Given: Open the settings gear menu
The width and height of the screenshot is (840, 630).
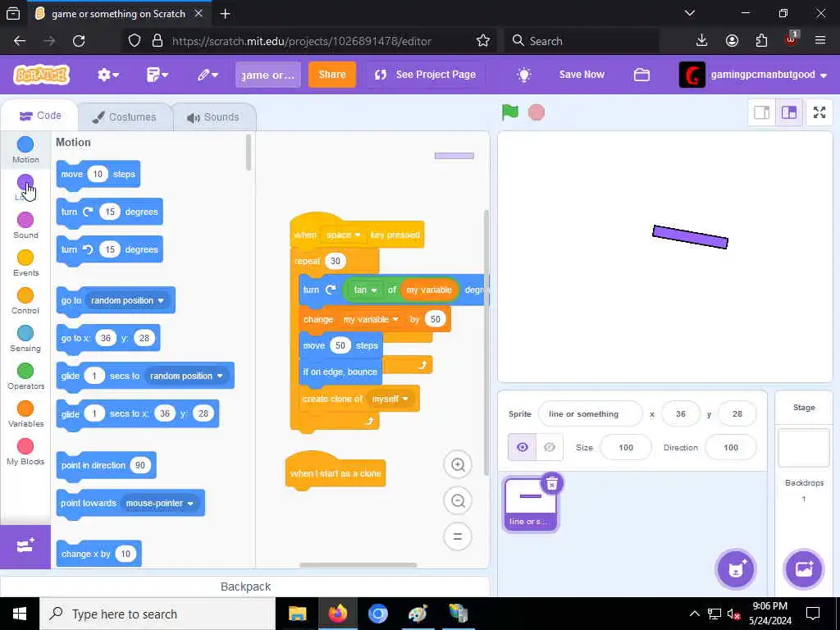Looking at the screenshot, I should pos(107,75).
